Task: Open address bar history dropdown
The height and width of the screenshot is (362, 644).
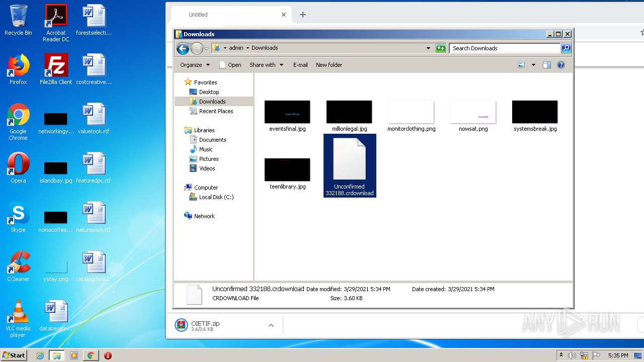Action: coord(428,48)
